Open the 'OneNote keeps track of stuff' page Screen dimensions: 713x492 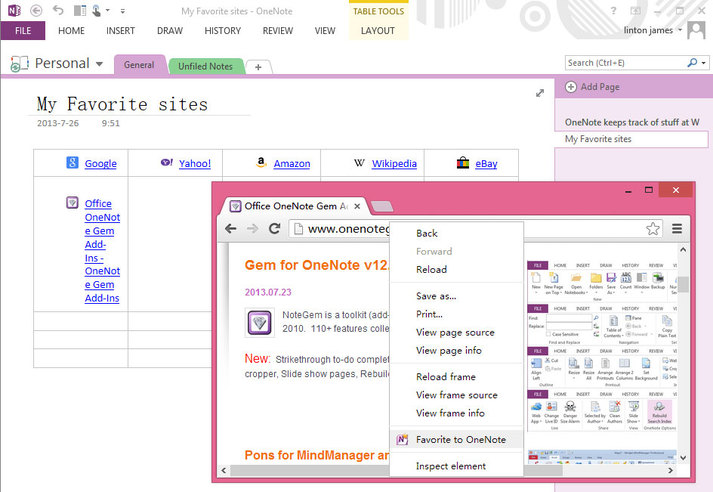[632, 122]
